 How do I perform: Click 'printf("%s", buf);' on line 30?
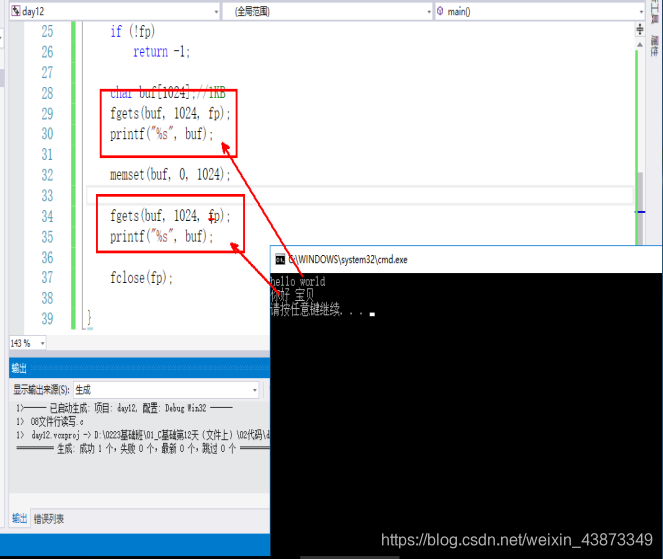pos(162,134)
